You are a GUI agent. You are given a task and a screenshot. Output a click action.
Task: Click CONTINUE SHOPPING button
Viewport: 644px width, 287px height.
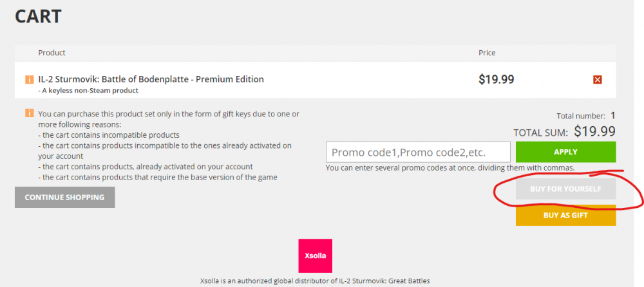coord(64,198)
